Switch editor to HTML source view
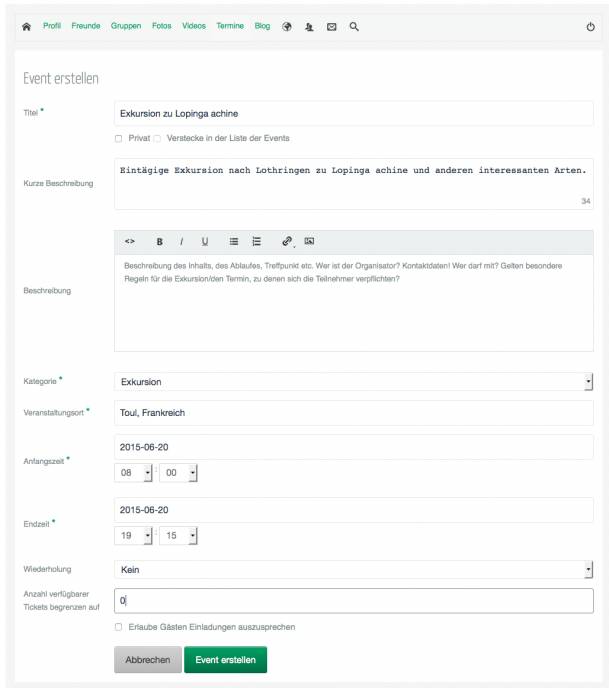 [x=130, y=241]
